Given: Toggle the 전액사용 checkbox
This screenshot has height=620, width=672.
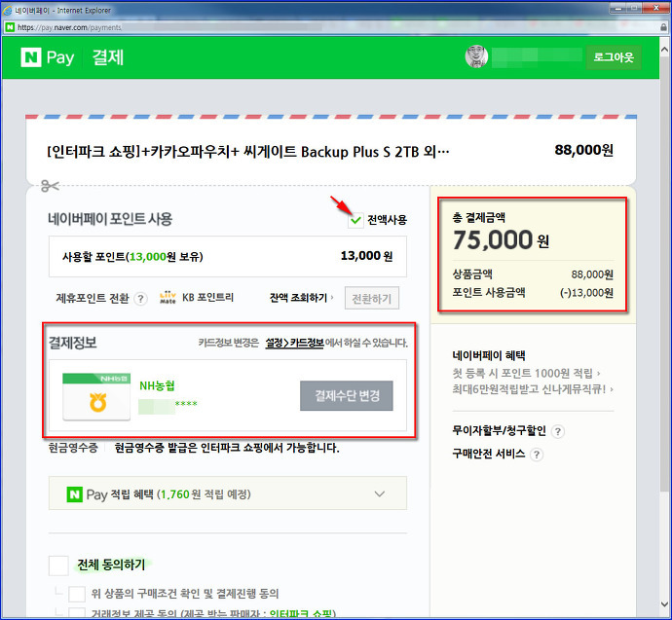Looking at the screenshot, I should 355,220.
